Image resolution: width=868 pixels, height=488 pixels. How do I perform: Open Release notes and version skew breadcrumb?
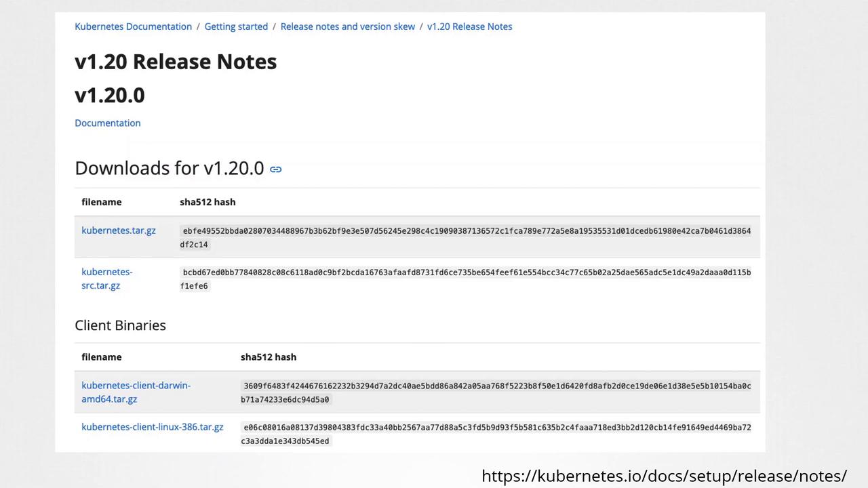pos(347,26)
